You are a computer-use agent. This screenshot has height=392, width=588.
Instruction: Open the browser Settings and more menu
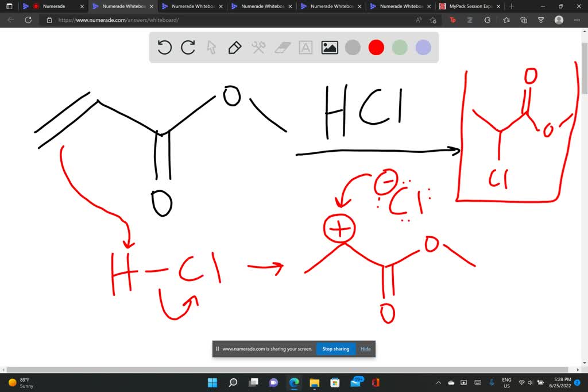(x=577, y=20)
